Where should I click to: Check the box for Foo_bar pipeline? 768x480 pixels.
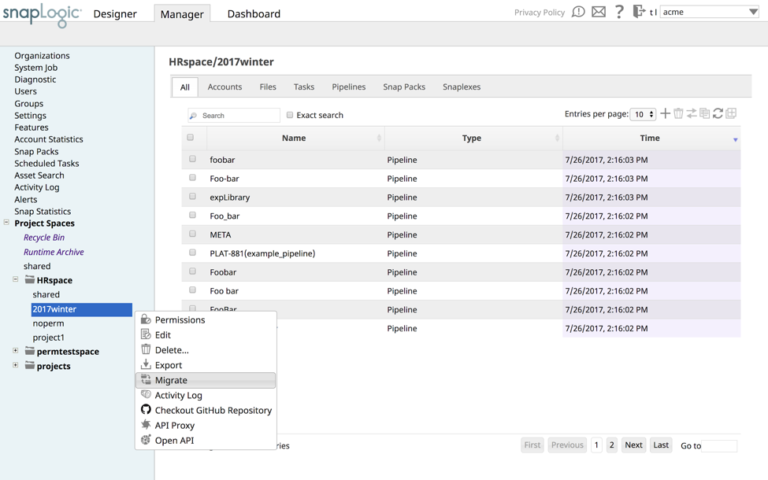pos(192,215)
